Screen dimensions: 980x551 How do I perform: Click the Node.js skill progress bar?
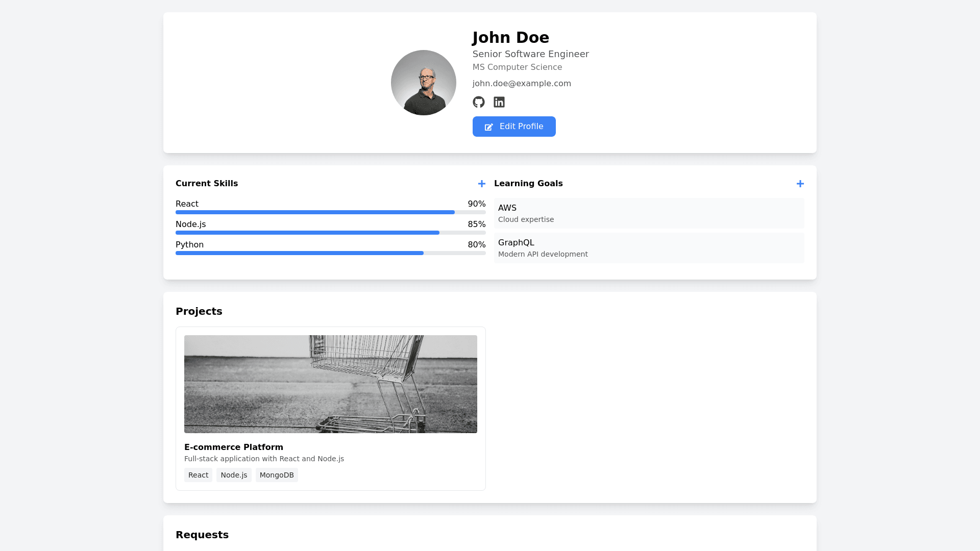[x=330, y=233]
